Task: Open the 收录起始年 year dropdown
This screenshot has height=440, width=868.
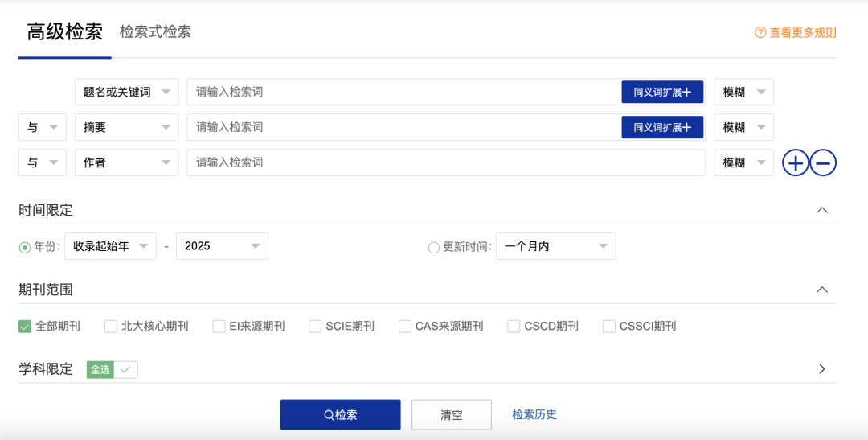Action: 110,246
